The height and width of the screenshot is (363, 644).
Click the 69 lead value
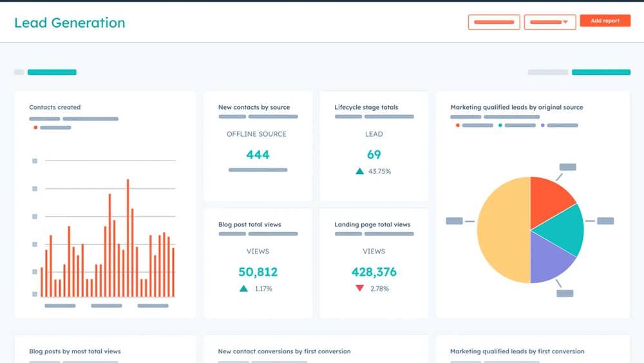click(x=374, y=155)
